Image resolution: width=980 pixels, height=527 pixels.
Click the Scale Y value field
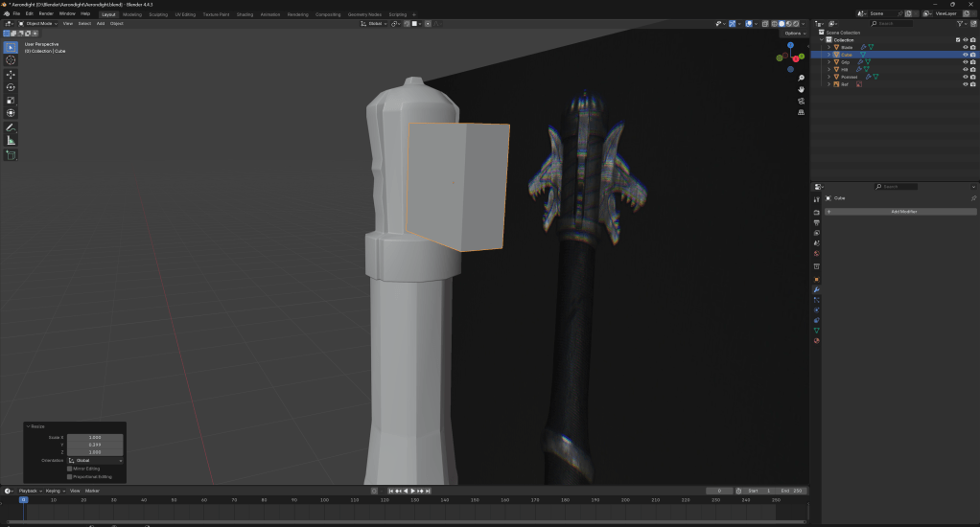(x=94, y=445)
